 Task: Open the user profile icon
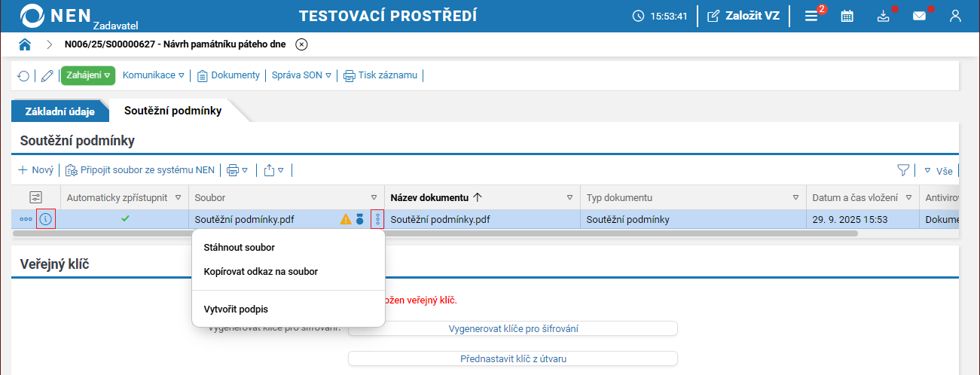956,16
